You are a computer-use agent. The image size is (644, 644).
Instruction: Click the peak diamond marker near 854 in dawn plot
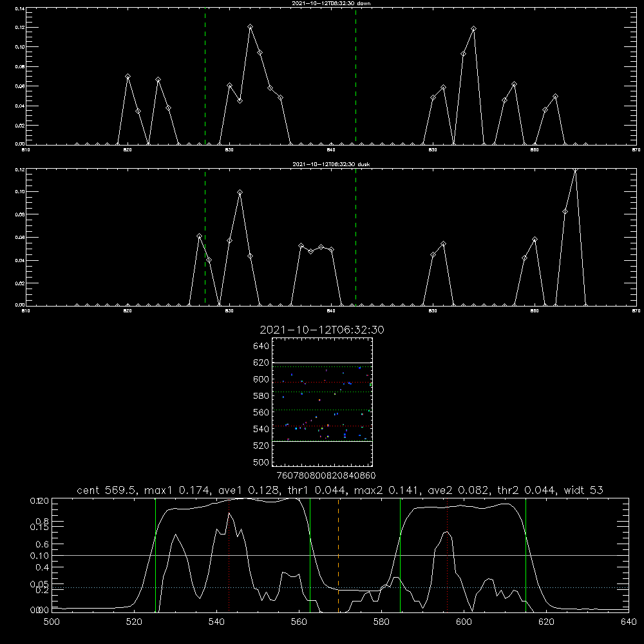tap(473, 29)
